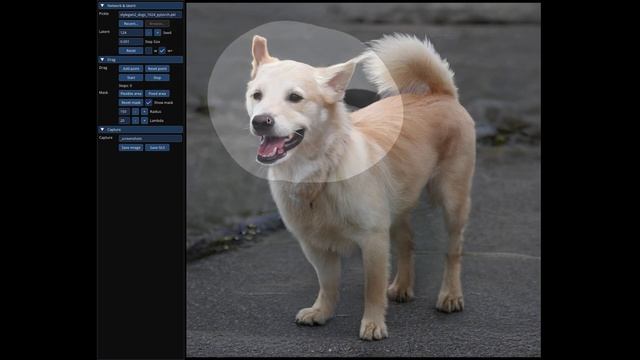Viewport: 640px width, 360px height.
Task: Collapse the Drag section
Action: [102, 60]
